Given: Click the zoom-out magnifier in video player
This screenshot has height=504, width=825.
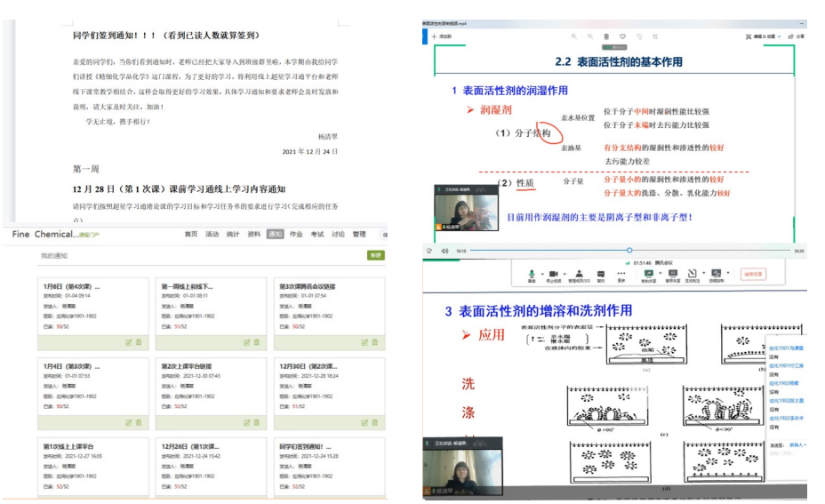Looking at the screenshot, I should pos(590,36).
